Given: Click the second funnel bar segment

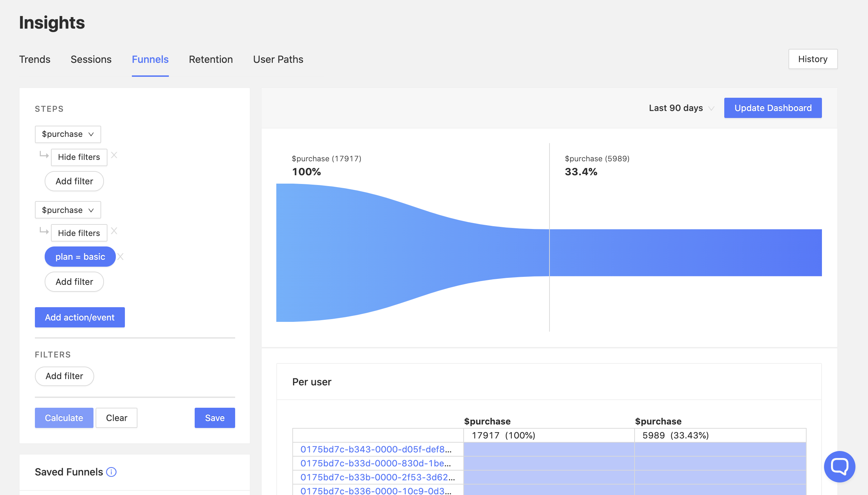Looking at the screenshot, I should coord(685,253).
